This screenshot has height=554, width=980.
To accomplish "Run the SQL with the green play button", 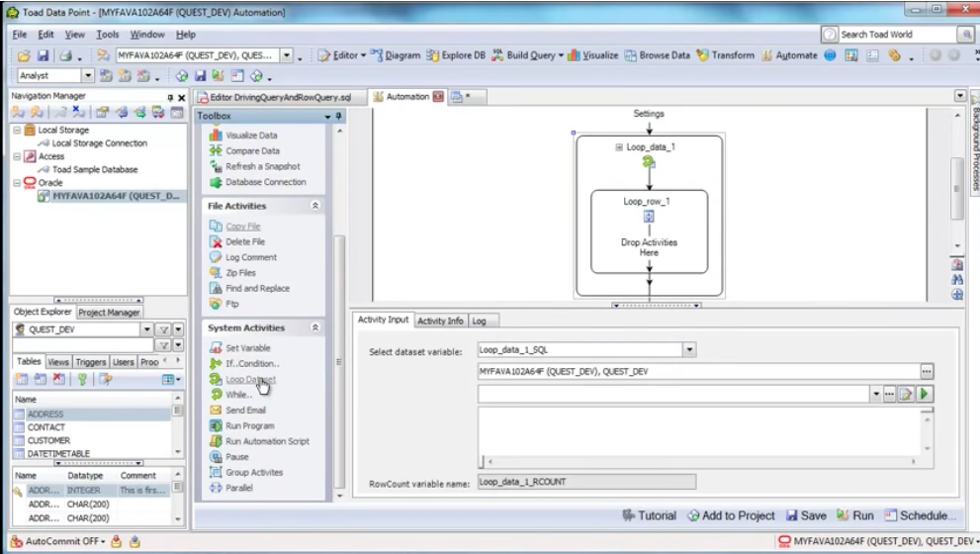I will [925, 394].
